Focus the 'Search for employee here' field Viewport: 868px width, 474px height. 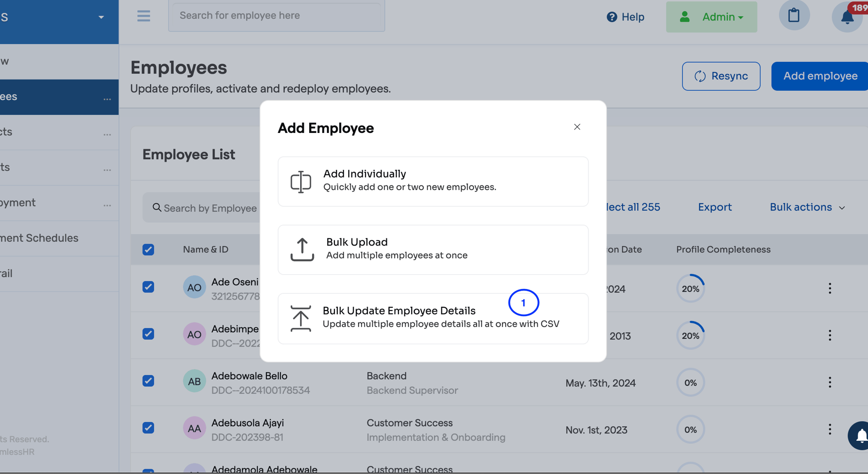pos(276,16)
